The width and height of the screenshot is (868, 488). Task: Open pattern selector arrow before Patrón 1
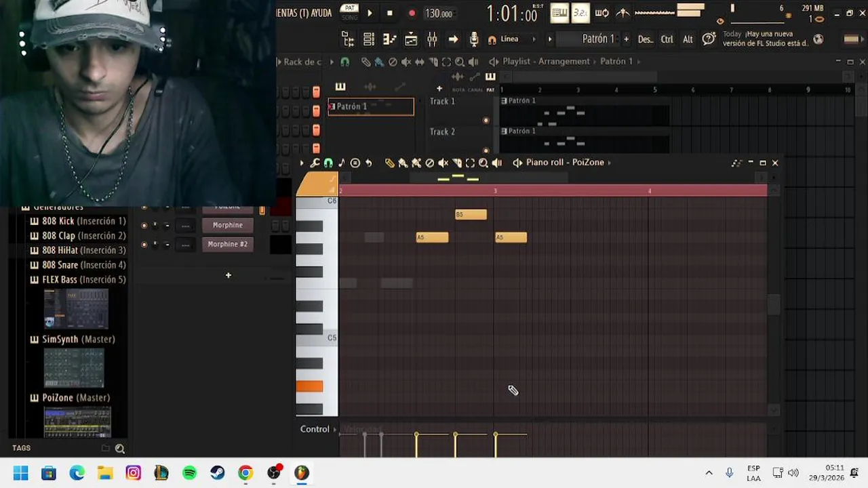pos(550,39)
